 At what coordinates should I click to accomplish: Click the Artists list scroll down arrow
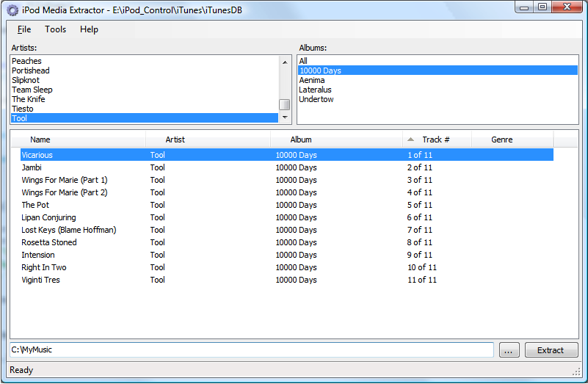point(285,117)
